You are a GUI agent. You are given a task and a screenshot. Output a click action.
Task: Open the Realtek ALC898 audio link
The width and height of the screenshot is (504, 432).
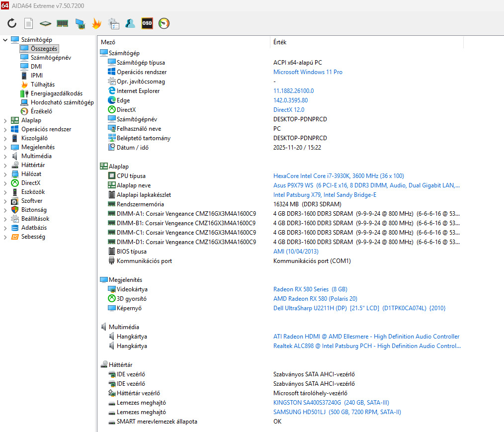367,346
